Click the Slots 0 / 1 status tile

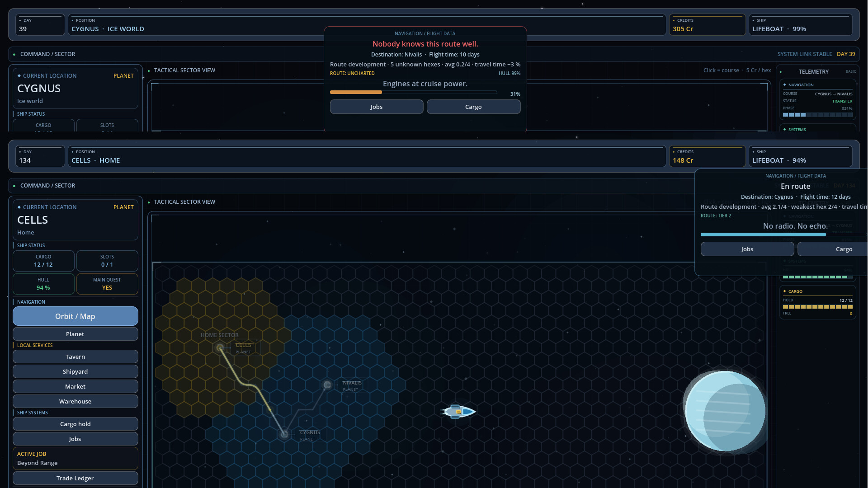click(x=107, y=261)
